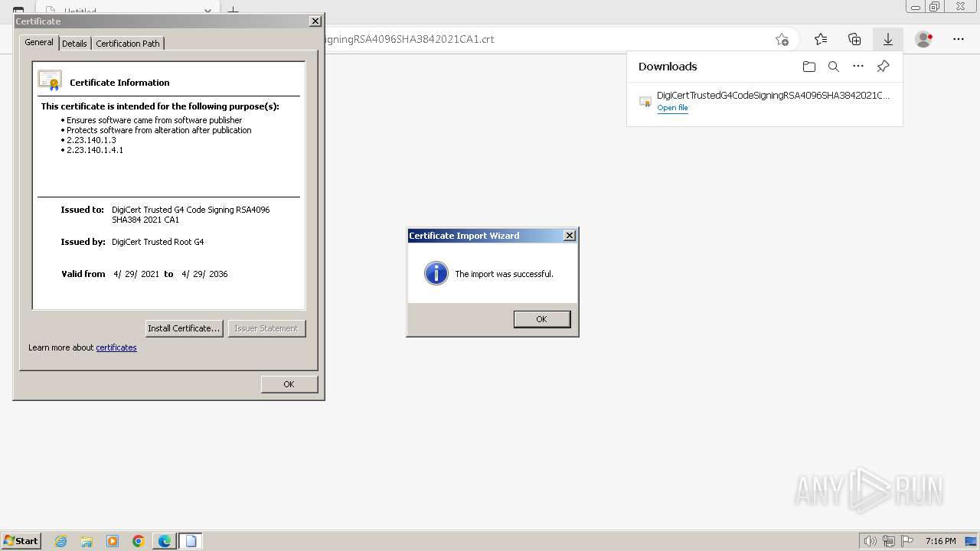Click the blue info icon in dialog
Screen dimensions: 980x551
click(x=436, y=273)
